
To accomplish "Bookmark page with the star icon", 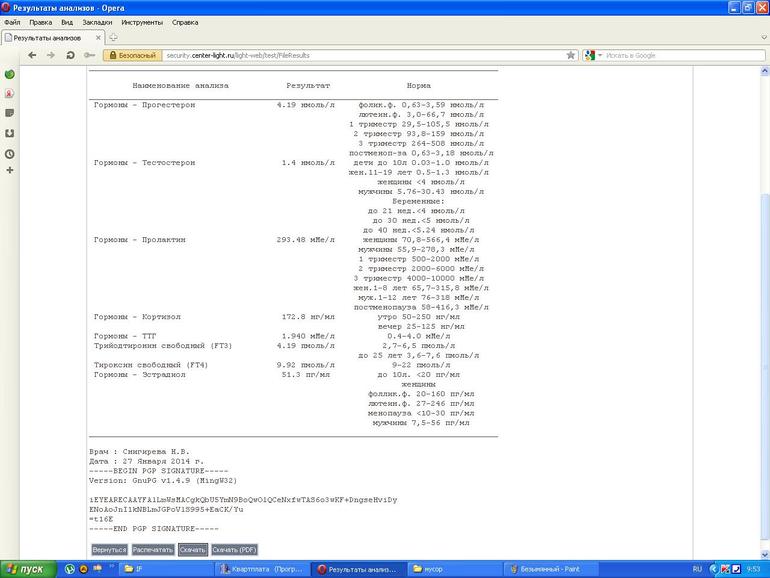I will click(x=571, y=55).
